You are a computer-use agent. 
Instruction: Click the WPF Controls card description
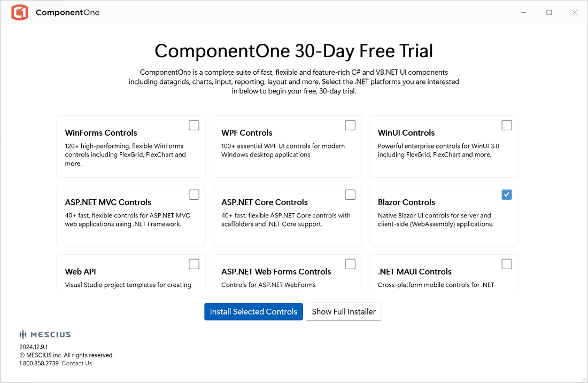283,150
